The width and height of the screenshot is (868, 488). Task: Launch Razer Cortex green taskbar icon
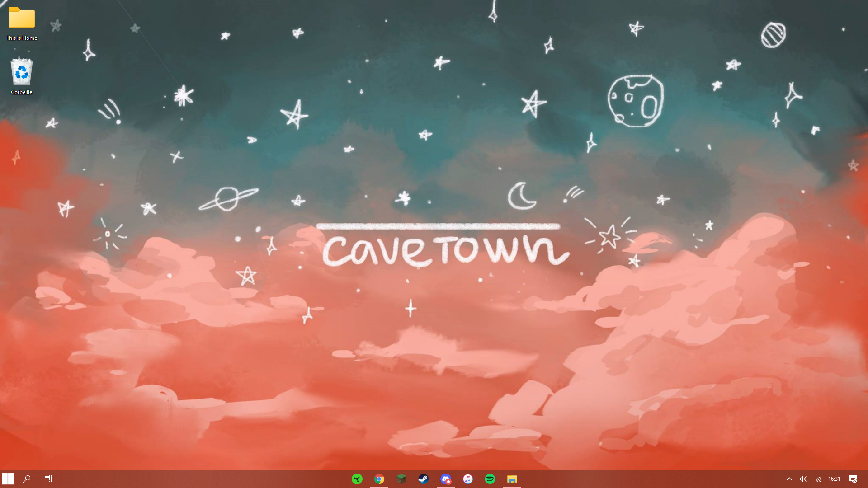click(x=357, y=479)
